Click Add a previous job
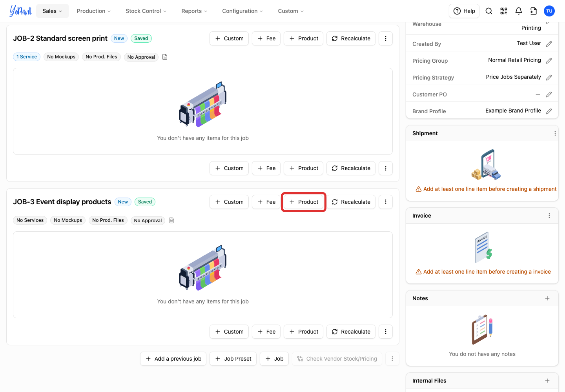 click(173, 359)
